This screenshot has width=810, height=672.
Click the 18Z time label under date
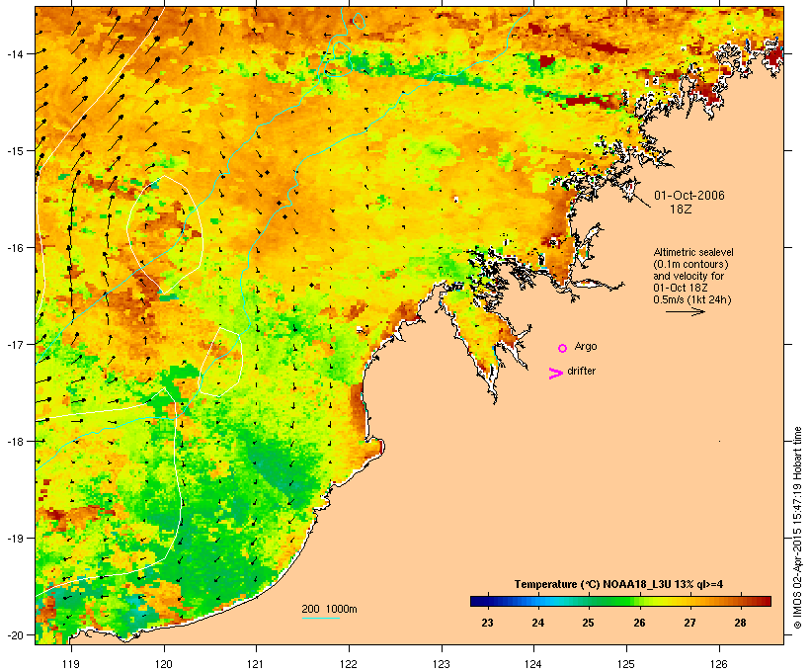point(681,210)
